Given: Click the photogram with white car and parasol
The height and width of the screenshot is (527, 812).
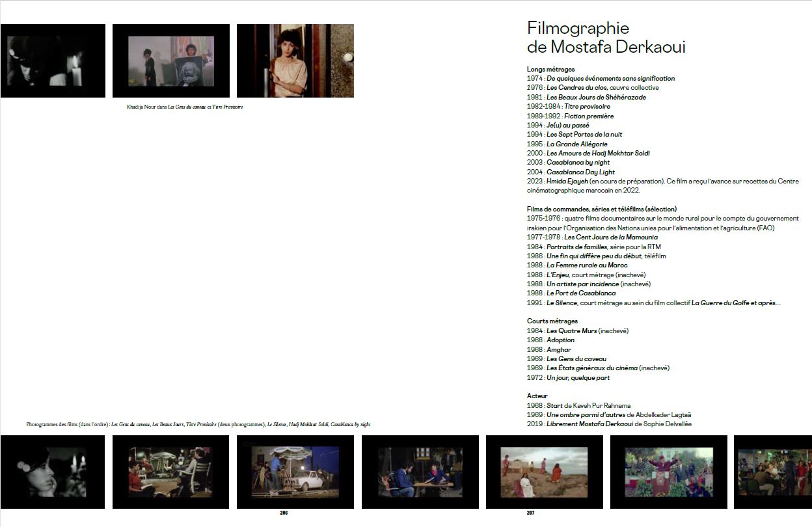Looking at the screenshot, I should (x=295, y=472).
